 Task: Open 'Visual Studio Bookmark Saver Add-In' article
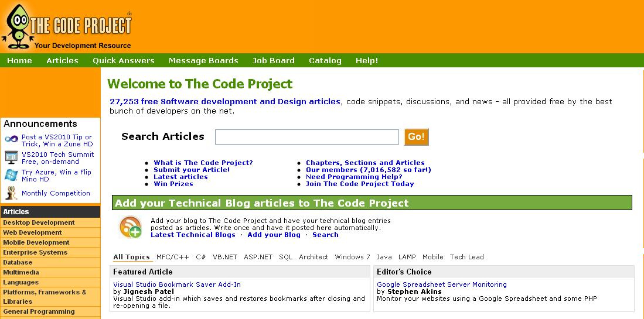[x=177, y=284]
